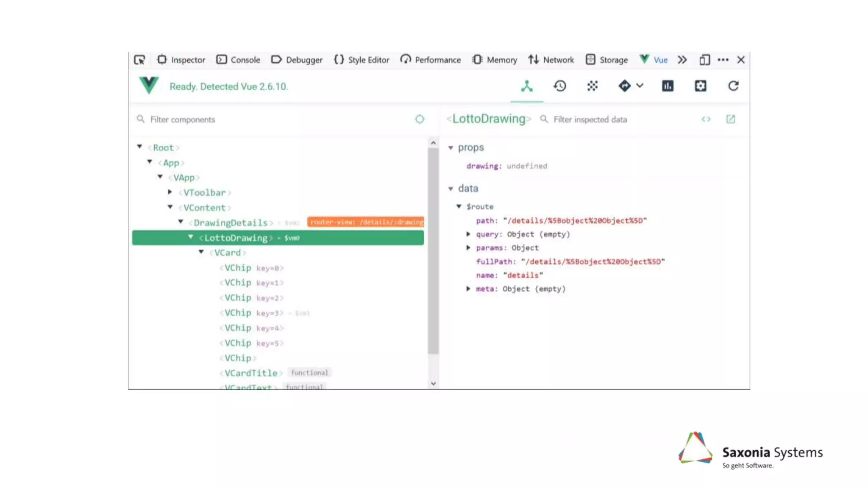Open the Routing diamond icon
The width and height of the screenshot is (868, 488).
(x=624, y=86)
